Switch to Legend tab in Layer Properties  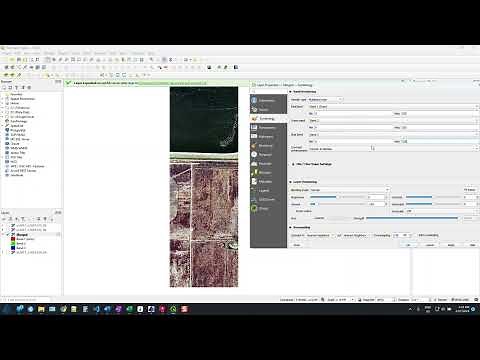[x=268, y=191]
